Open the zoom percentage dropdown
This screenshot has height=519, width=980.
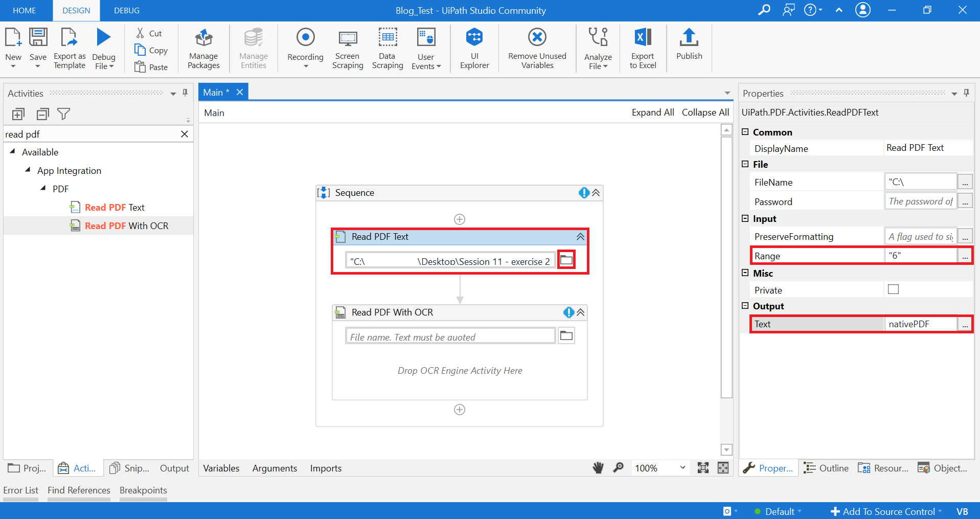tap(682, 467)
